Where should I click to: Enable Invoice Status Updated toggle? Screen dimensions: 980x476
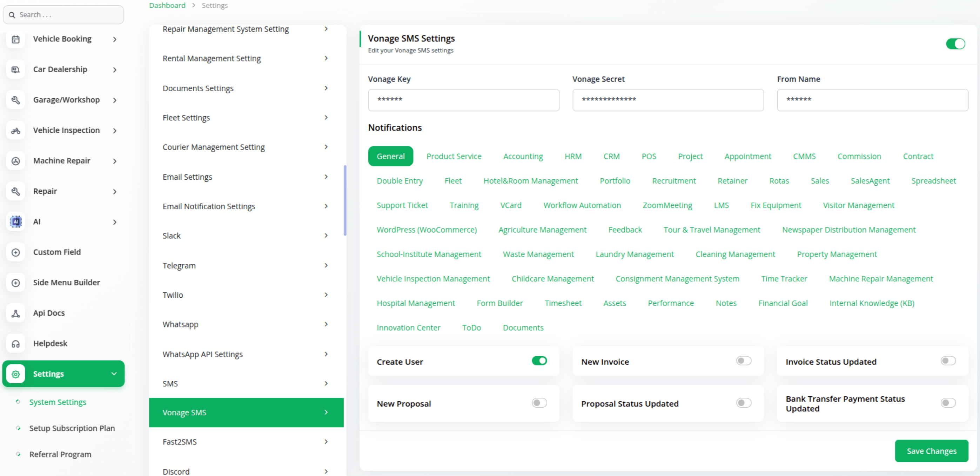tap(948, 361)
